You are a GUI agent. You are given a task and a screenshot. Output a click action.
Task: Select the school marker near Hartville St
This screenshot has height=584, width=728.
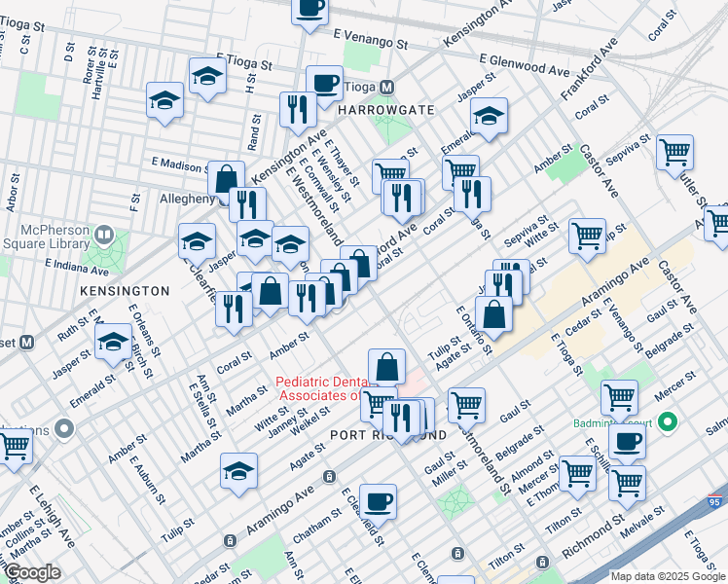(x=164, y=101)
